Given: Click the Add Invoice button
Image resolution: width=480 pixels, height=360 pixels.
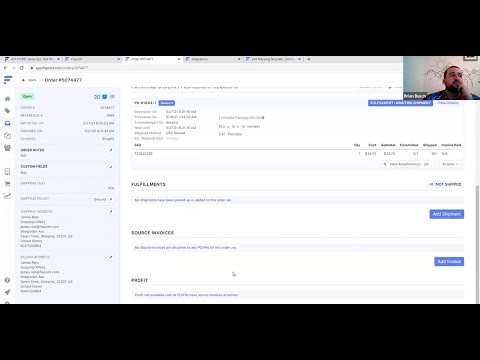Looking at the screenshot, I should 449,262.
